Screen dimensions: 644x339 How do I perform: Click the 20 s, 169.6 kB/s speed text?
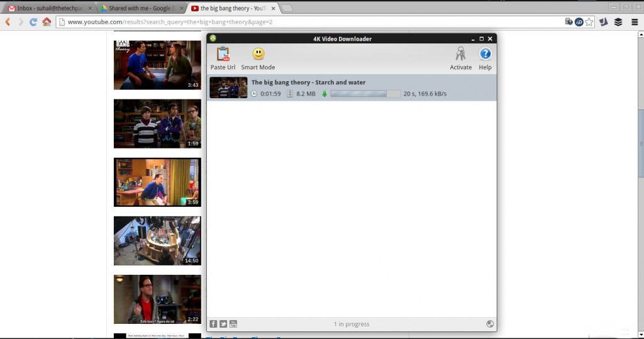click(425, 94)
